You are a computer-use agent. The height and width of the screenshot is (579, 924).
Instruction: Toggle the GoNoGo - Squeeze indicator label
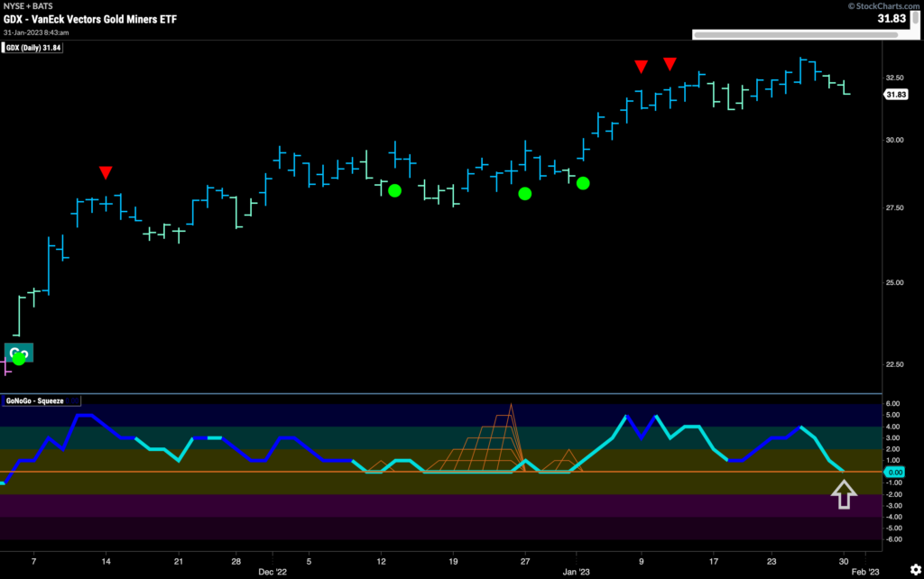click(41, 400)
